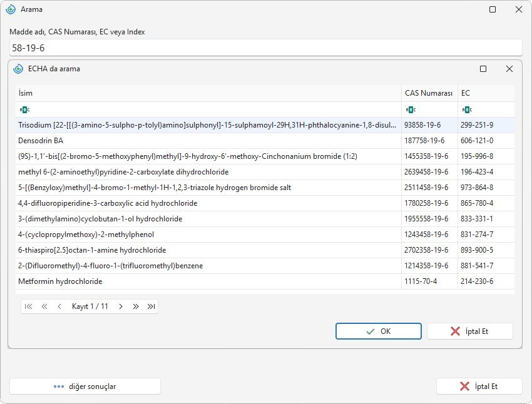Close the ECHA da arama dialog
The image size is (532, 404).
[509, 69]
